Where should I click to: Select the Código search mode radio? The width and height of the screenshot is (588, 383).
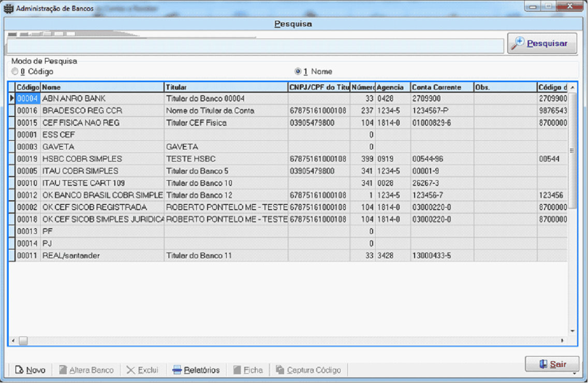(15, 71)
